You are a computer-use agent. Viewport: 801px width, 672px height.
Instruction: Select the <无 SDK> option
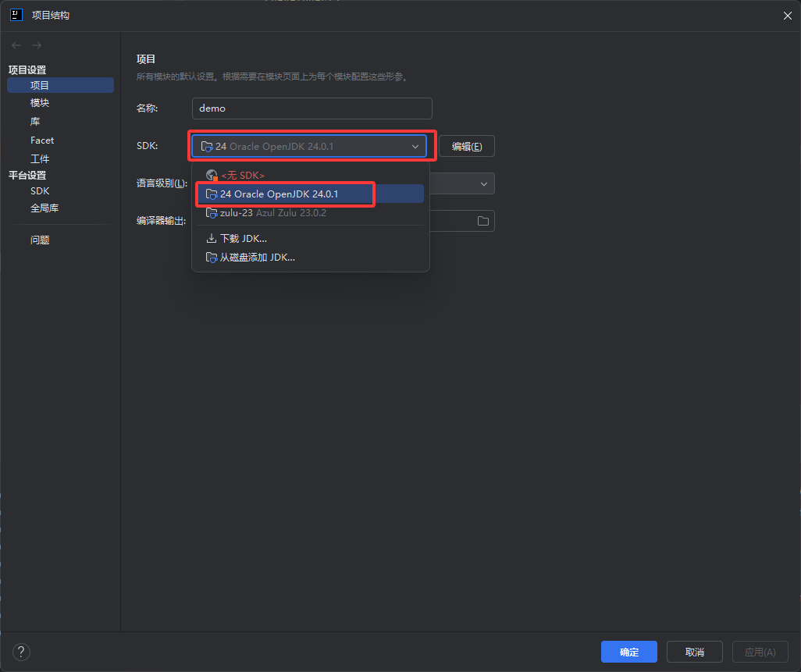pyautogui.click(x=242, y=176)
